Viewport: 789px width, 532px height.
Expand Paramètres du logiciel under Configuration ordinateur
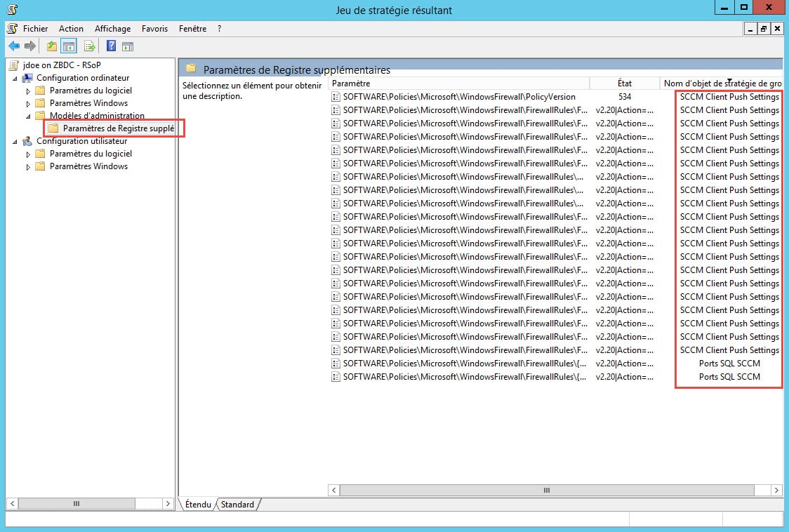coord(28,91)
